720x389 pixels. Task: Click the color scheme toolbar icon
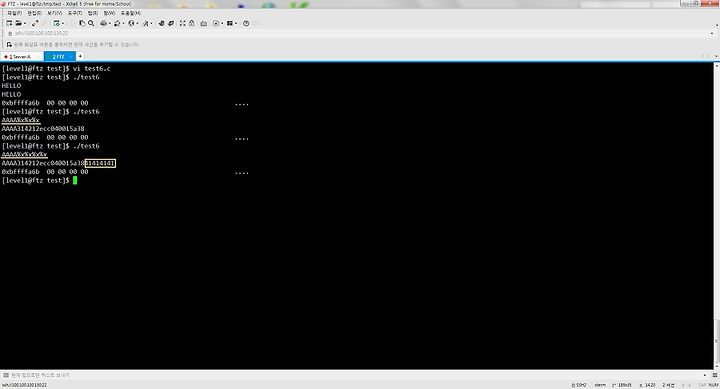[117, 23]
